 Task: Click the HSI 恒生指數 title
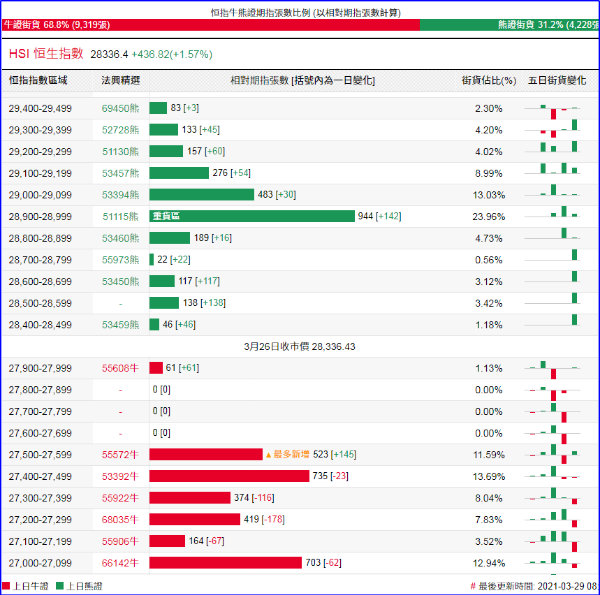coord(46,54)
